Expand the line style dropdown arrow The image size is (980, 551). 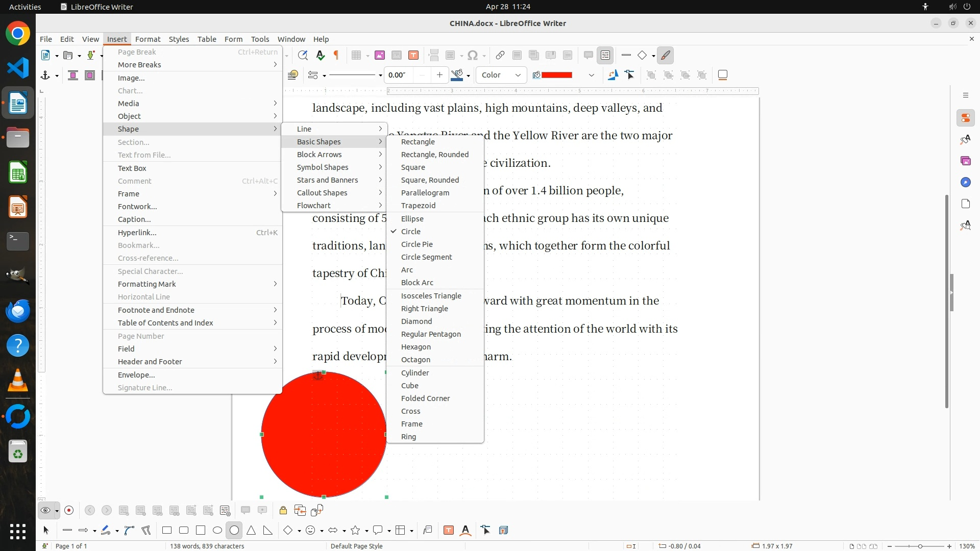[380, 76]
